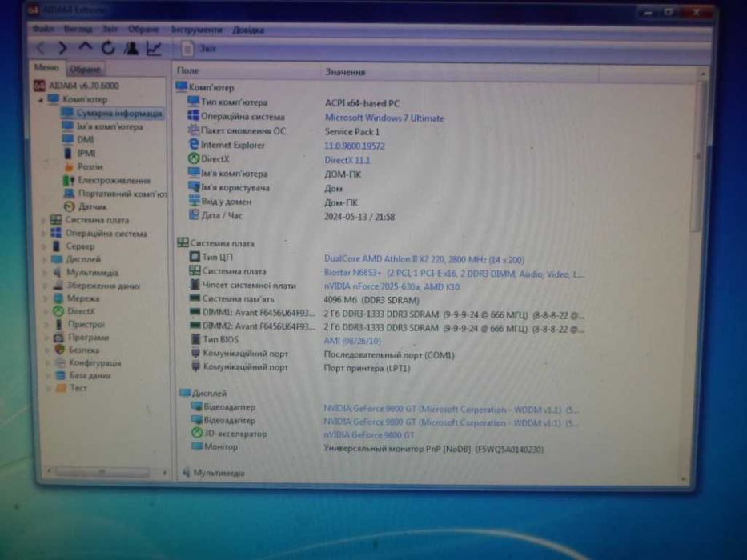This screenshot has width=747, height=560.
Task: Click the Forward navigation arrow in toolbar
Action: click(62, 48)
